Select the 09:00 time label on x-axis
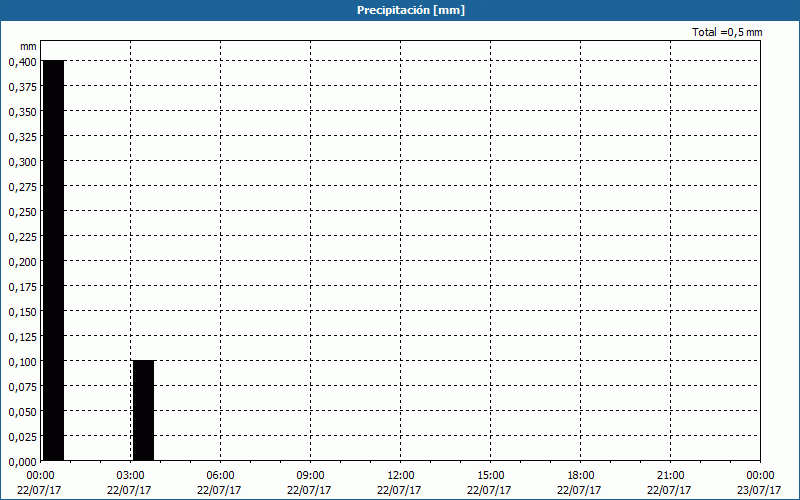Screen dimensions: 800x500 tap(310, 476)
